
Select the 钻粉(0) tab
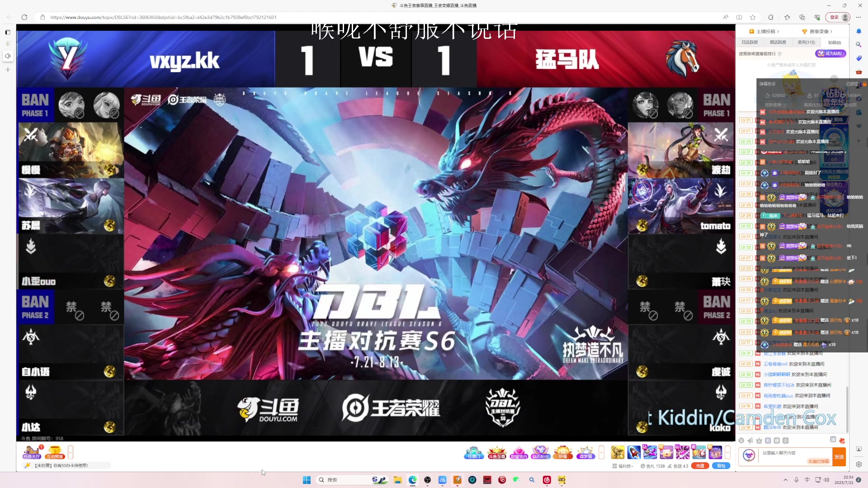835,42
